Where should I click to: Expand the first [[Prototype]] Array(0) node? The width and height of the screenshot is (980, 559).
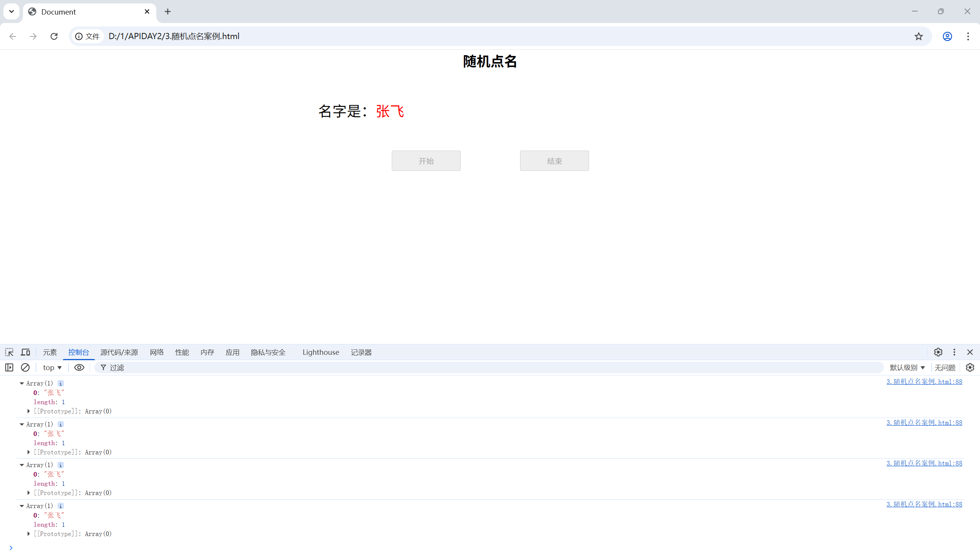[x=29, y=411]
